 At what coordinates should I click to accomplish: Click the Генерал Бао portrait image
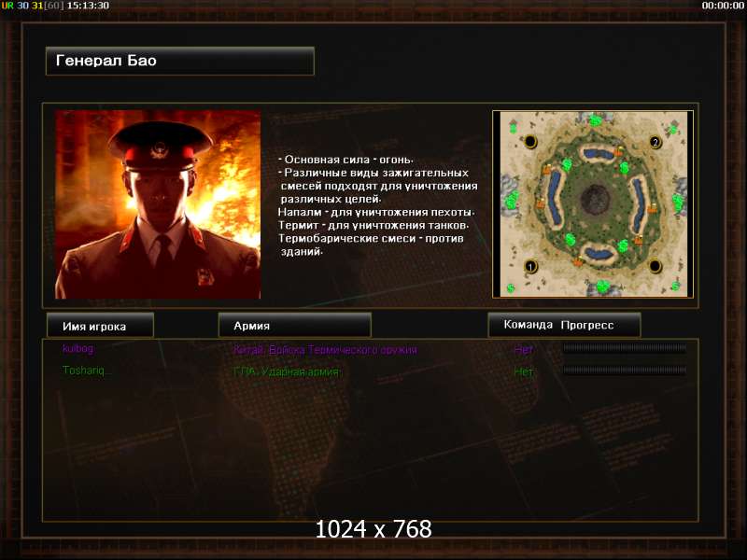point(158,204)
